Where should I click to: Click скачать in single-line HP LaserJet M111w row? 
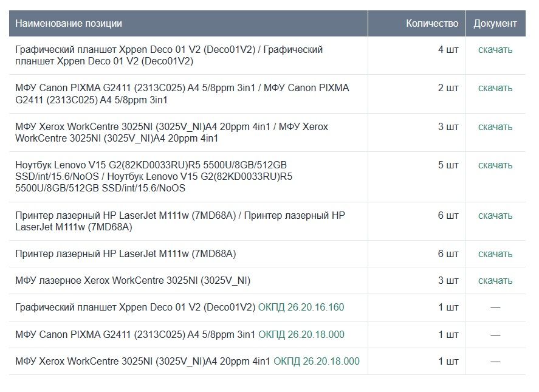[495, 254]
